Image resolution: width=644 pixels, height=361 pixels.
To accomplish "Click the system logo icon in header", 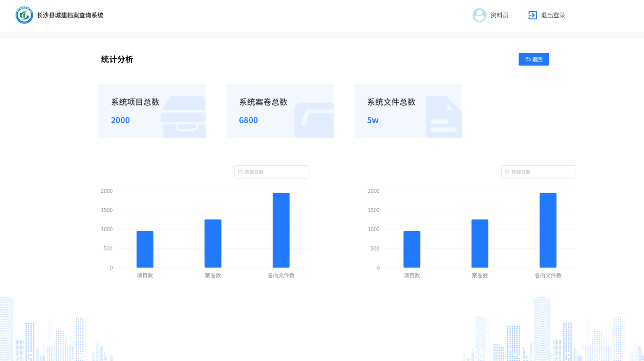I will pyautogui.click(x=24, y=15).
